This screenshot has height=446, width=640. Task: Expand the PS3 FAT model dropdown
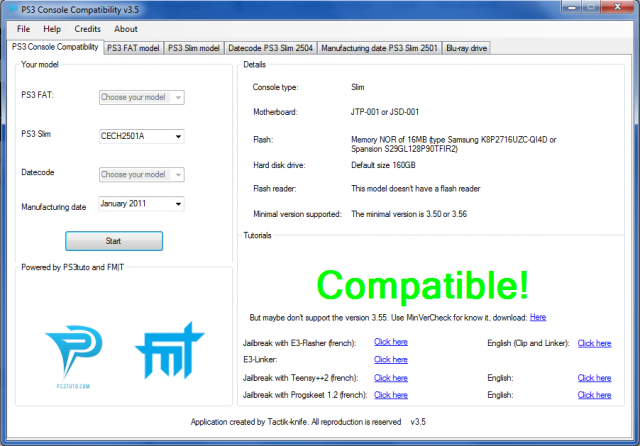142,97
